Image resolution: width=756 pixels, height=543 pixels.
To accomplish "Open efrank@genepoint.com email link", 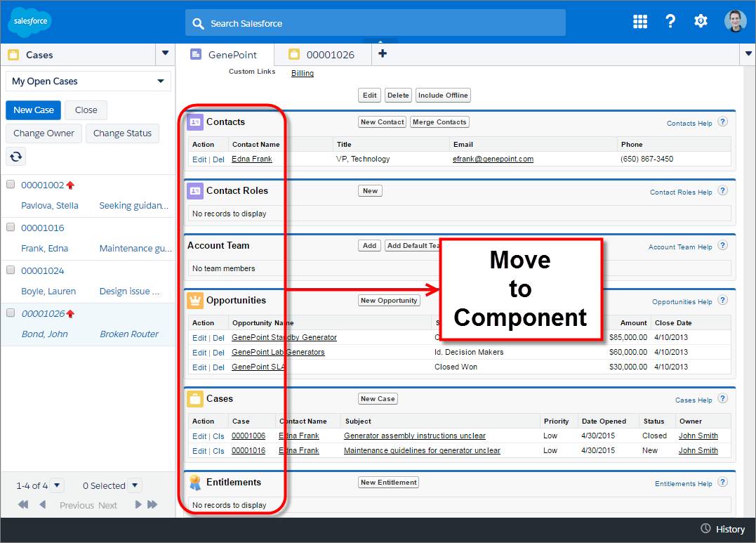I will click(493, 159).
